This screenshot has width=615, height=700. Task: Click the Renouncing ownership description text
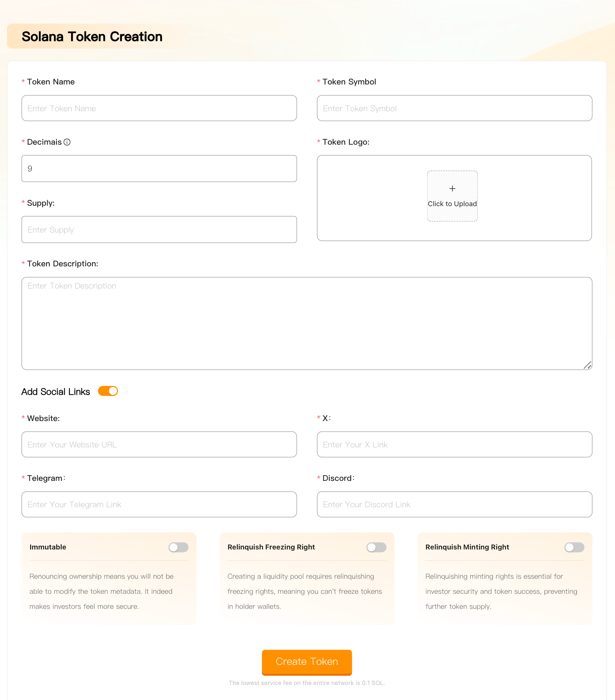click(102, 591)
